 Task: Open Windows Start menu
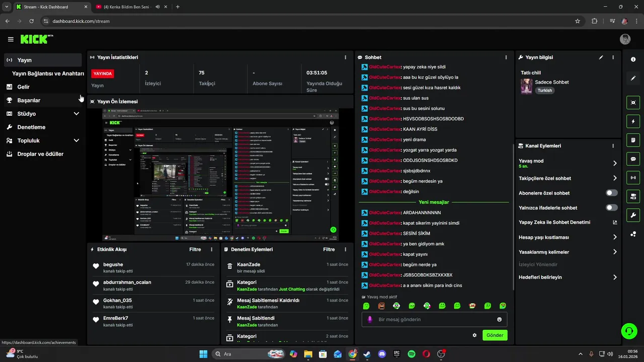[203, 354]
